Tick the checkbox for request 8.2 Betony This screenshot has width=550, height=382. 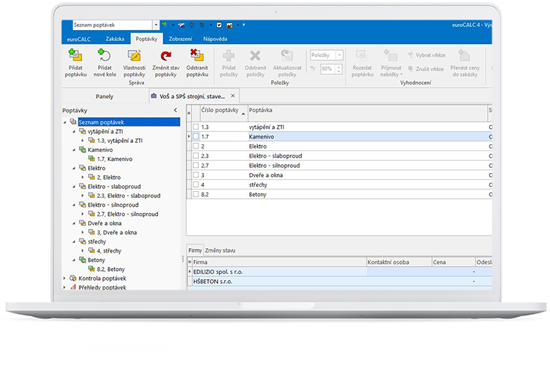(x=196, y=194)
